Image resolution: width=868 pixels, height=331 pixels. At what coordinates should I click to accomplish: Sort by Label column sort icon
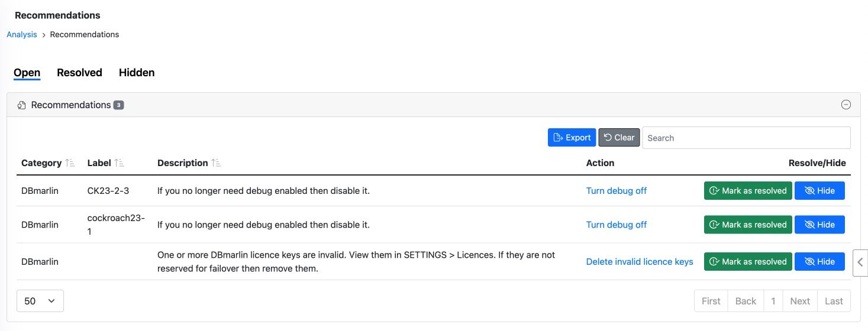tap(120, 163)
